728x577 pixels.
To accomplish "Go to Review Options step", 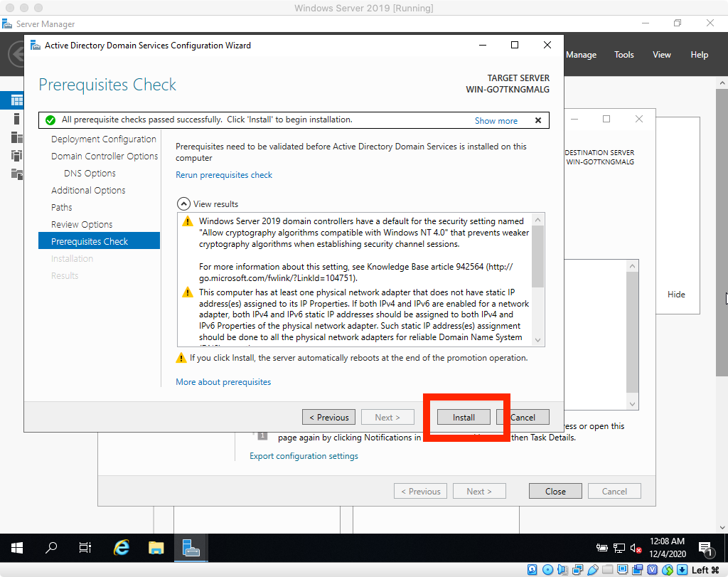I will pyautogui.click(x=82, y=224).
